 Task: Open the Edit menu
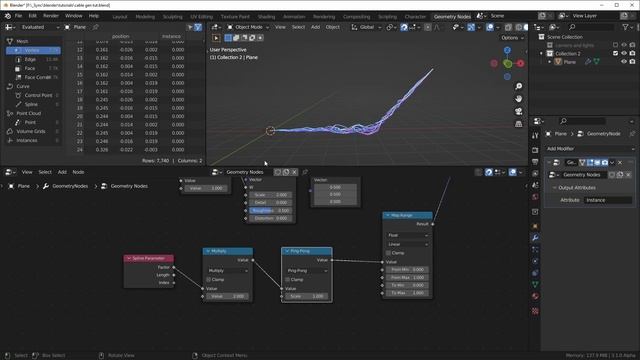(33, 16)
